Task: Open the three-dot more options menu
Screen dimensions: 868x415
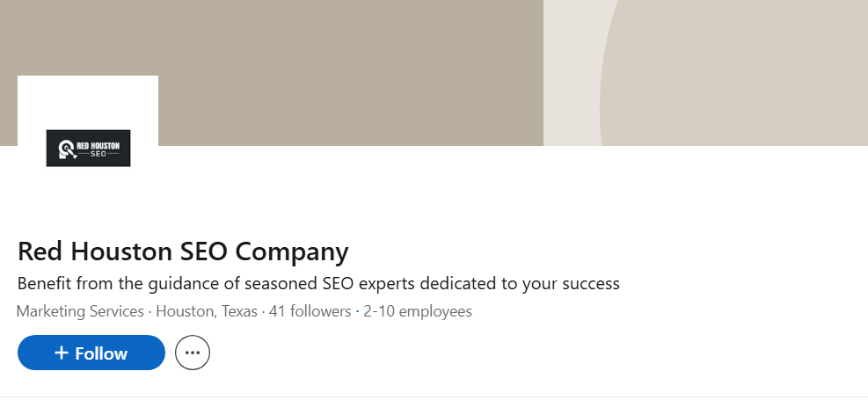Action: 193,353
